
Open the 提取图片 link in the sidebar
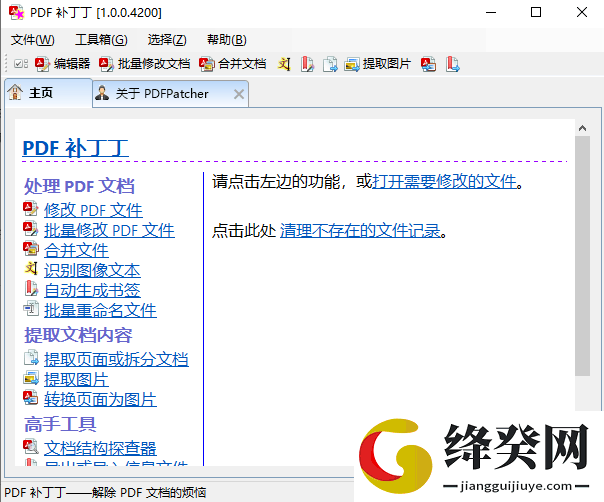point(76,379)
